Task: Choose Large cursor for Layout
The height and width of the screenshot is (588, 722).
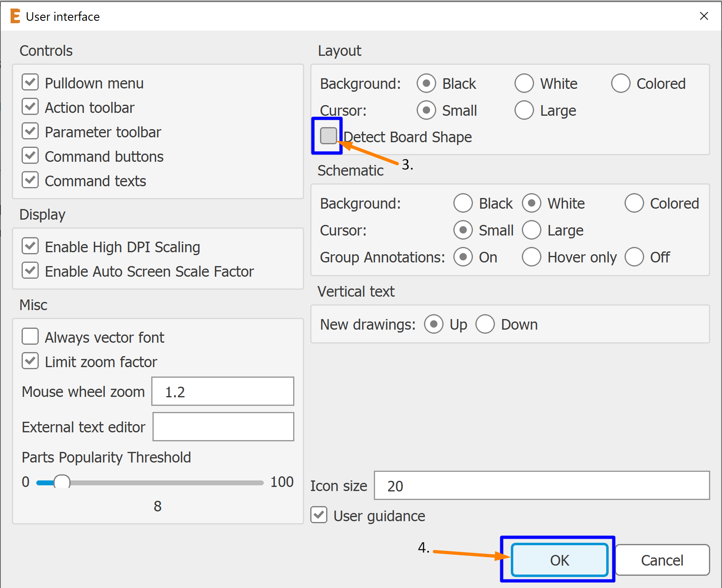Action: click(x=524, y=110)
